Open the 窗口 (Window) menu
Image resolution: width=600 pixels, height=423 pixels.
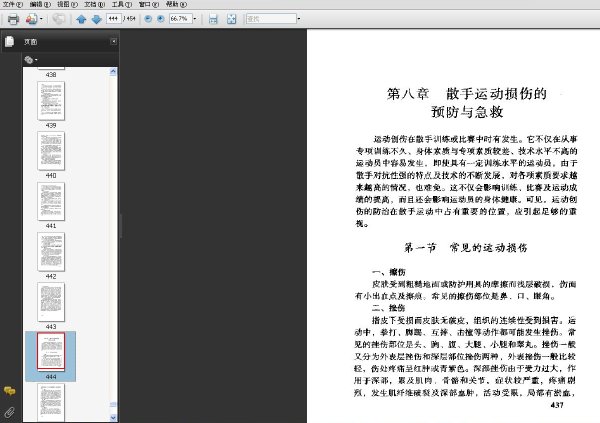149,4
